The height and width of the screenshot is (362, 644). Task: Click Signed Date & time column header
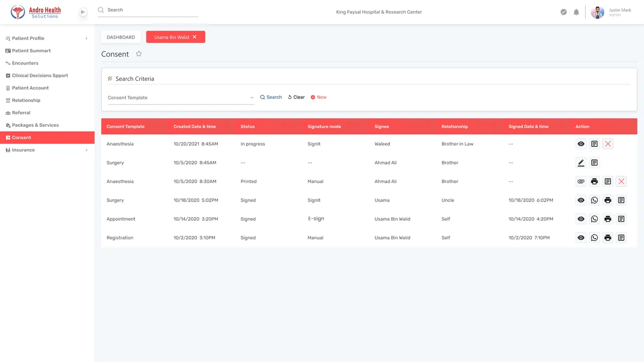(x=528, y=127)
